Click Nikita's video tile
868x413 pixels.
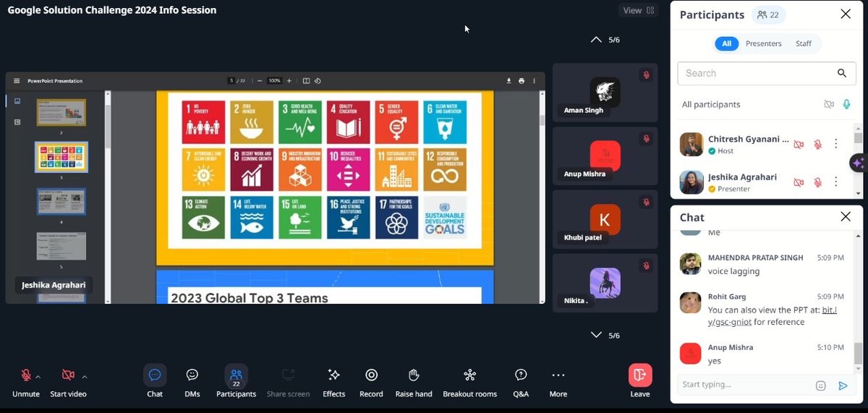(605, 283)
